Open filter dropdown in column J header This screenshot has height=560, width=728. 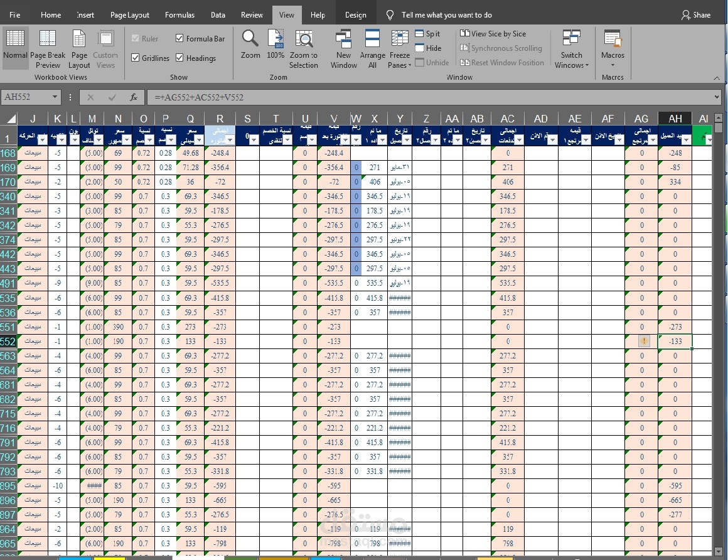coord(42,140)
